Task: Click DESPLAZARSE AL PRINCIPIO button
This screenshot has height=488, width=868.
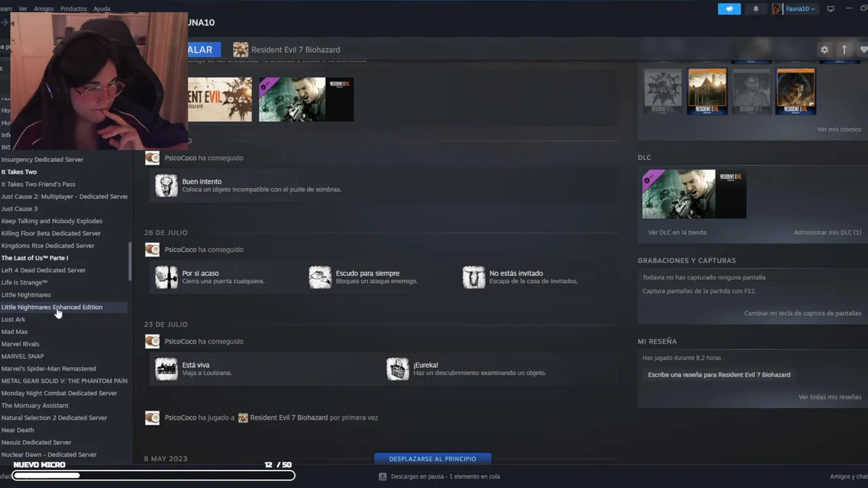Action: (433, 459)
